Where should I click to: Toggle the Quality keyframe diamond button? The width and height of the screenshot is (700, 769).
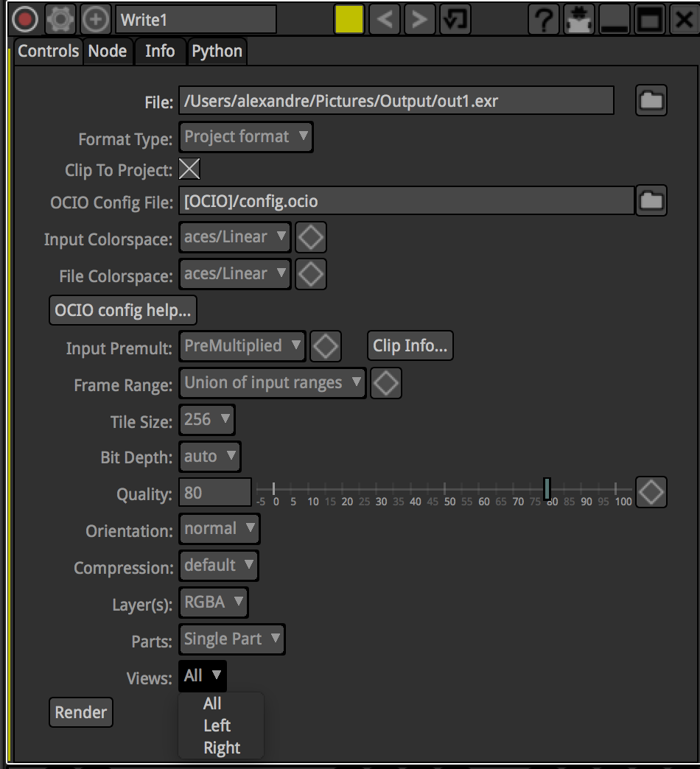click(x=651, y=492)
